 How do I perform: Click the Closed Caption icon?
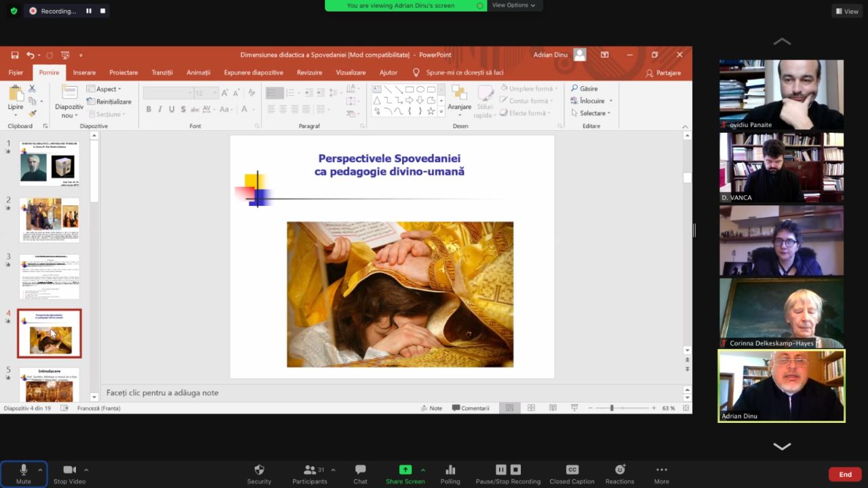[x=572, y=470]
